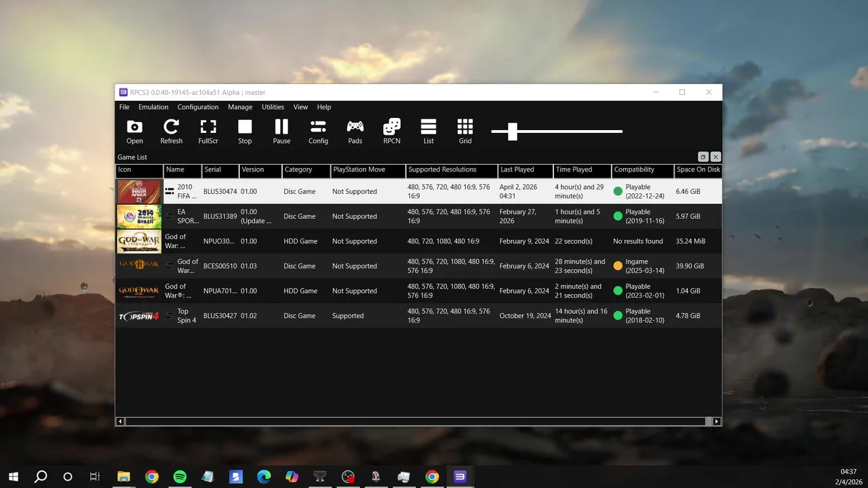Click the BLUS31389 serial cell
This screenshot has width=868, height=488.
coord(220,217)
